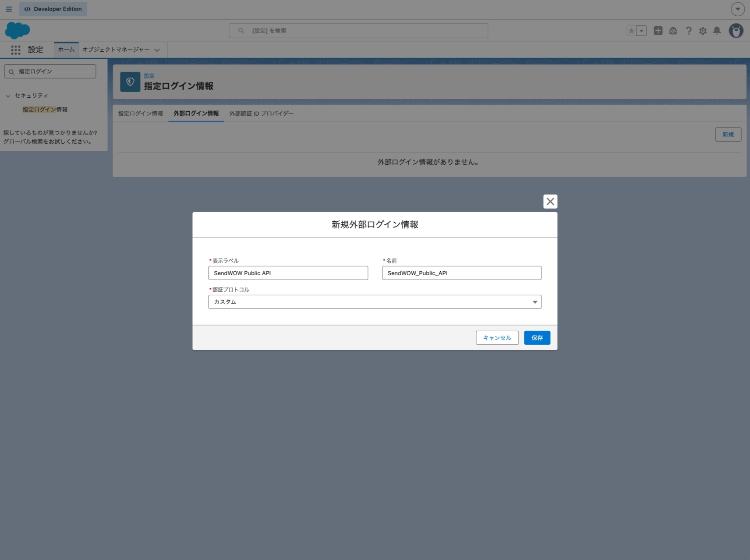
Task: Switch to the 外部認証 ID プロバイダー tab
Action: click(x=262, y=113)
